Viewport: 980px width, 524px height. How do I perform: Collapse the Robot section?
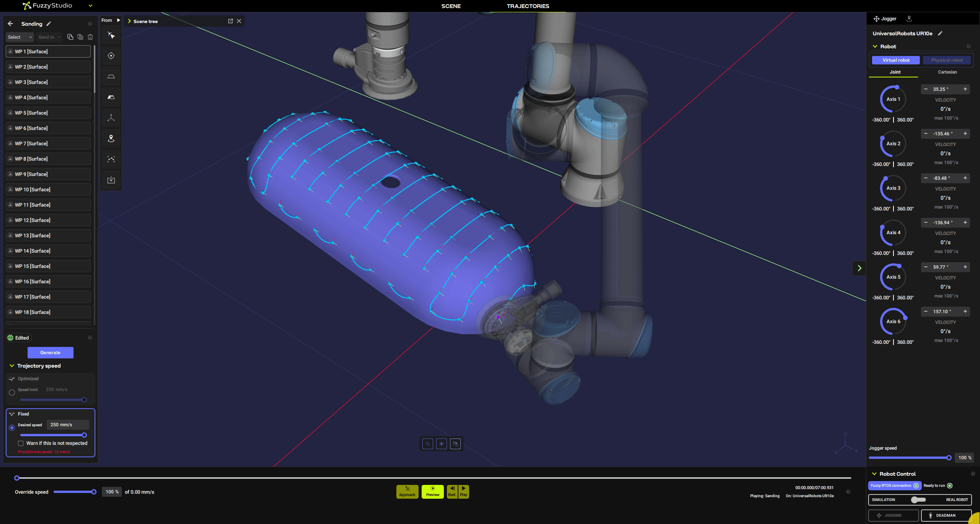point(875,46)
